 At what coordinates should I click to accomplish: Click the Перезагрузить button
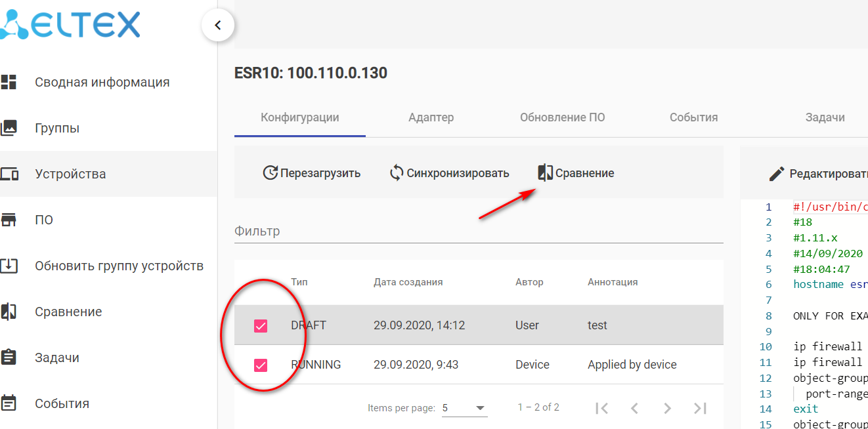coord(312,173)
